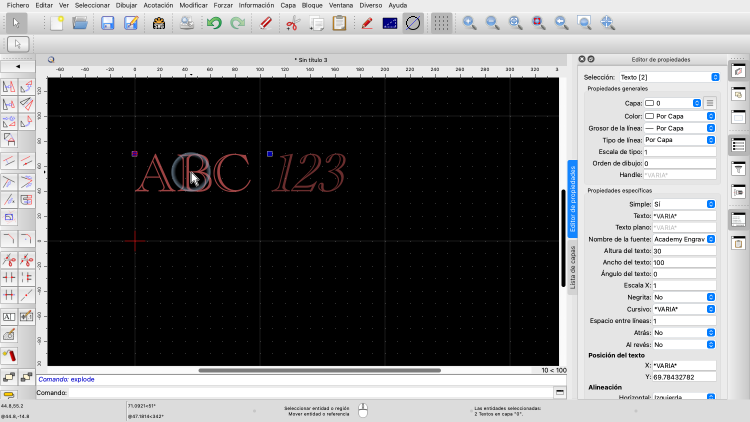
Task: Open the Acotación menu
Action: pos(158,5)
